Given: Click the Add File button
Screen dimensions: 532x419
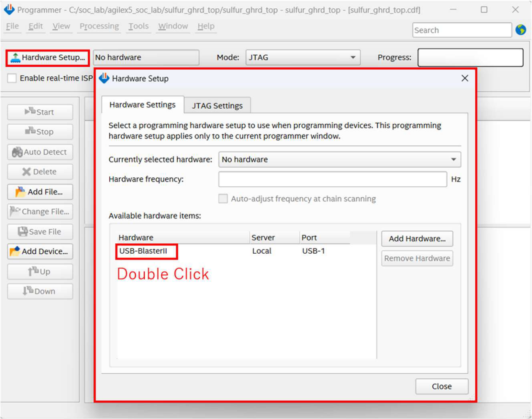Looking at the screenshot, I should [40, 192].
